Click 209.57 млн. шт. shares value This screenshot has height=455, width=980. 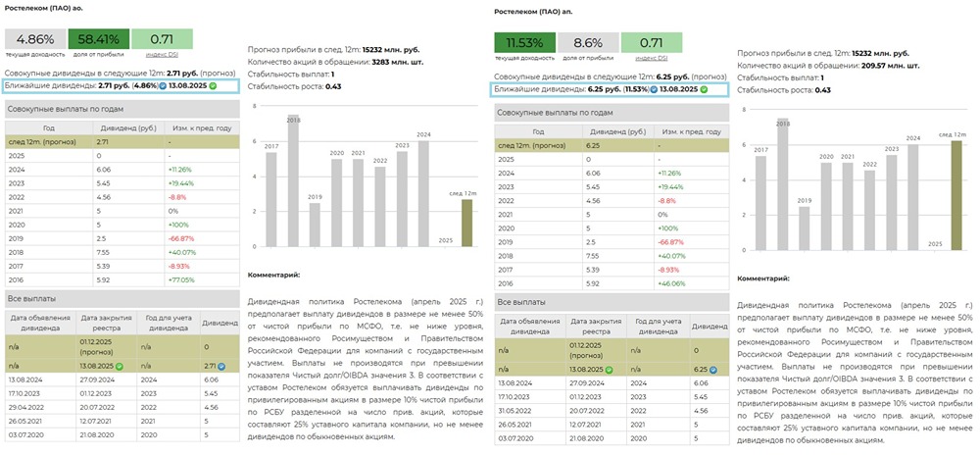pyautogui.click(x=891, y=66)
